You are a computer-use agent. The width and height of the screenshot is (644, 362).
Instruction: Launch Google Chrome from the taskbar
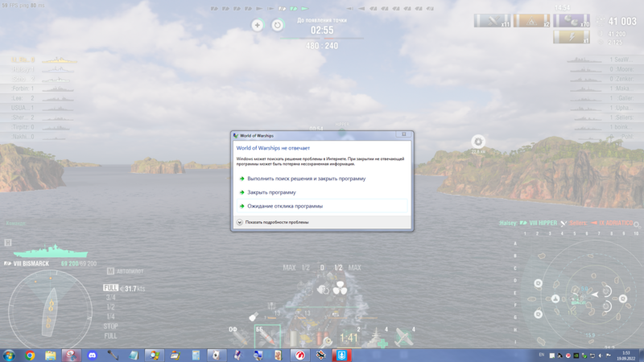[x=30, y=356]
